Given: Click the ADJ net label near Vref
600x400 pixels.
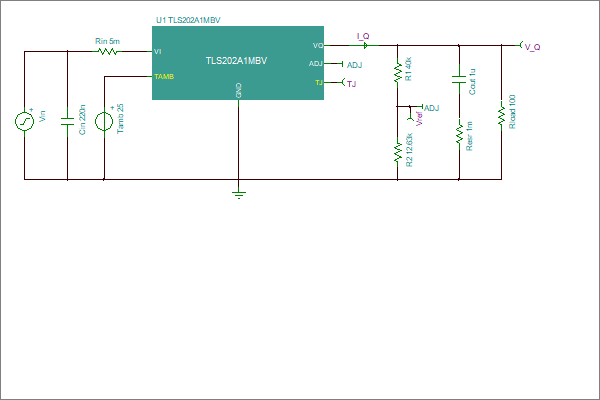Looking at the screenshot, I should [431, 108].
